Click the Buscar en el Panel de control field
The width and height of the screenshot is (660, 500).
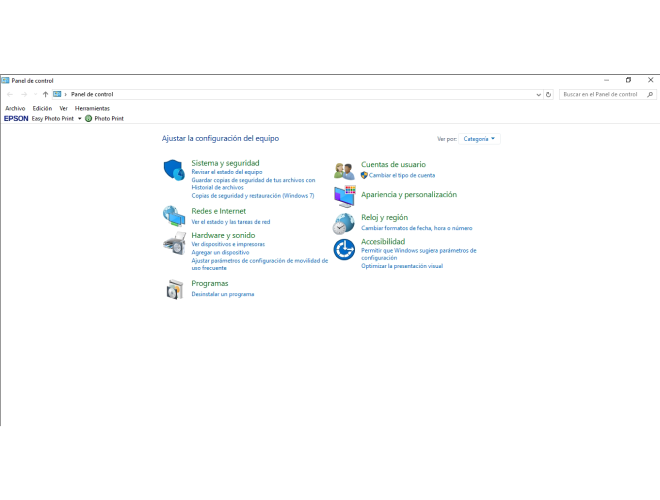[600, 94]
